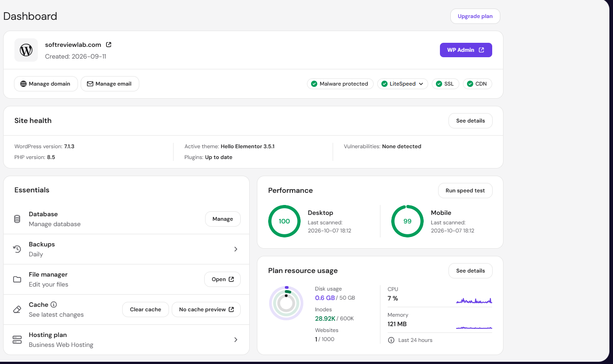Open the File manager
613x364 pixels.
point(223,279)
